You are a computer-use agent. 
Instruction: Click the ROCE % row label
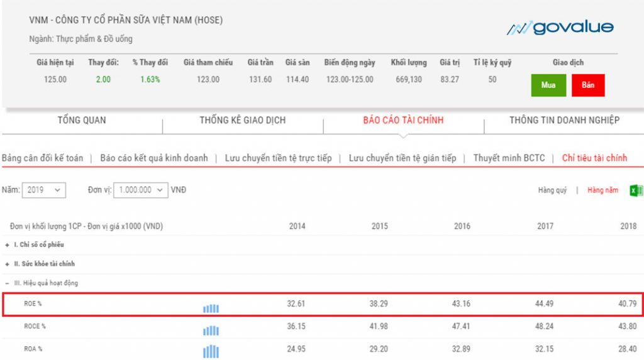pos(35,326)
